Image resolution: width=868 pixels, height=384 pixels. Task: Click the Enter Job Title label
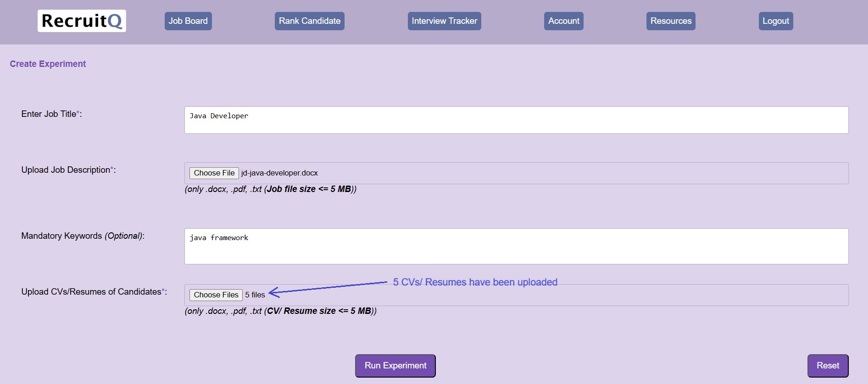[x=51, y=114]
